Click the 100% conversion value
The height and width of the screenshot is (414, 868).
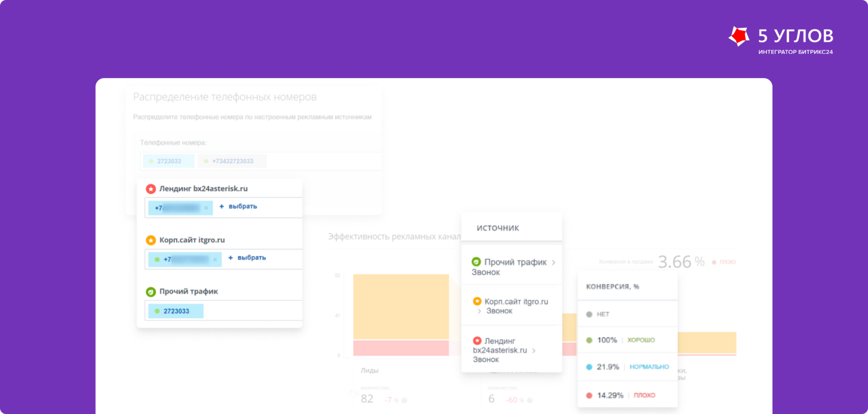607,340
